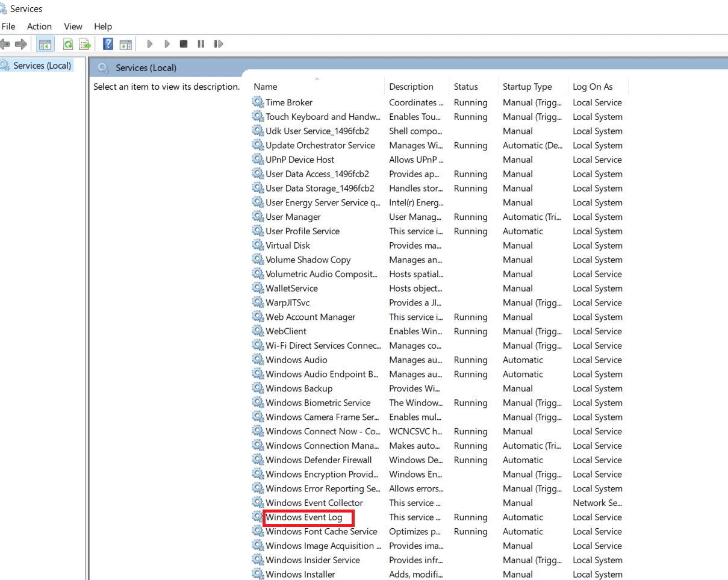Open the Action menu
This screenshot has width=728, height=580.
point(39,27)
